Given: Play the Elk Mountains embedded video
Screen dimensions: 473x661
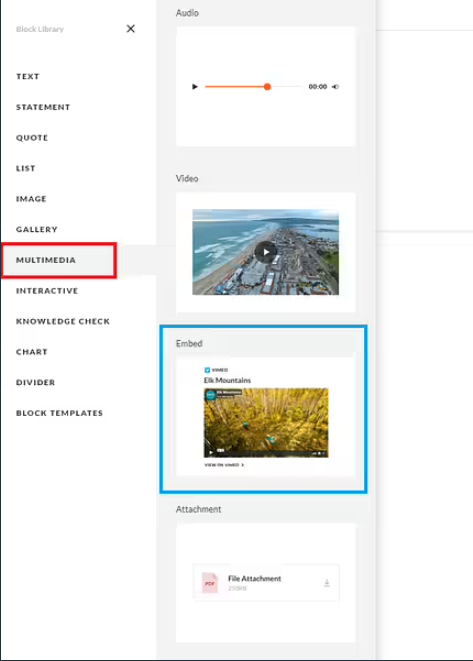Looking at the screenshot, I should (211, 453).
